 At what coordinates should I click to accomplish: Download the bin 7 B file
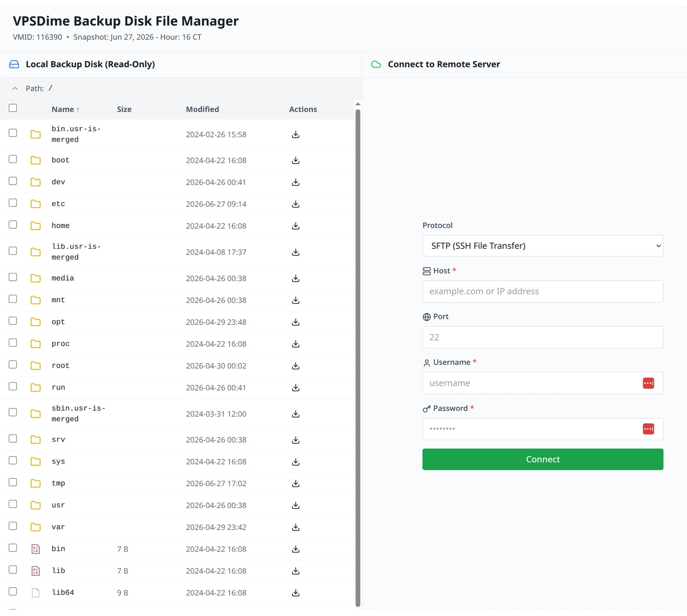(x=295, y=549)
